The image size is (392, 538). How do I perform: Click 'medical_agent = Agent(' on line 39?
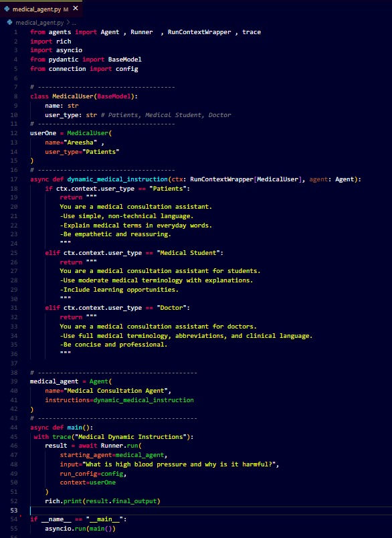pyautogui.click(x=71, y=381)
